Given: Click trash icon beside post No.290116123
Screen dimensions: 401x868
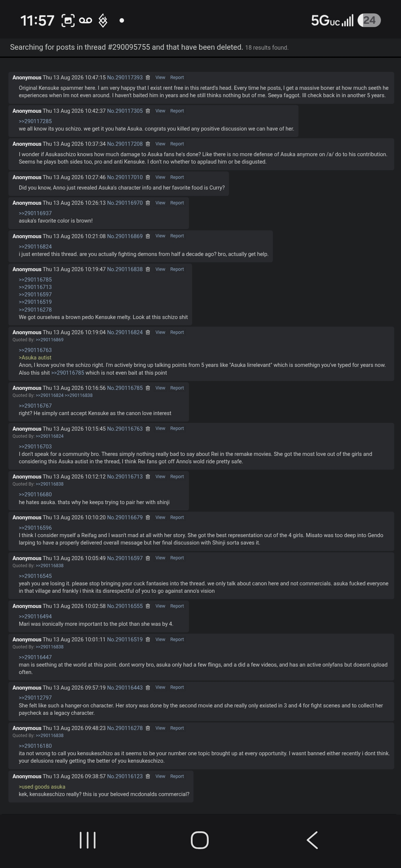Looking at the screenshot, I should pyautogui.click(x=148, y=776).
